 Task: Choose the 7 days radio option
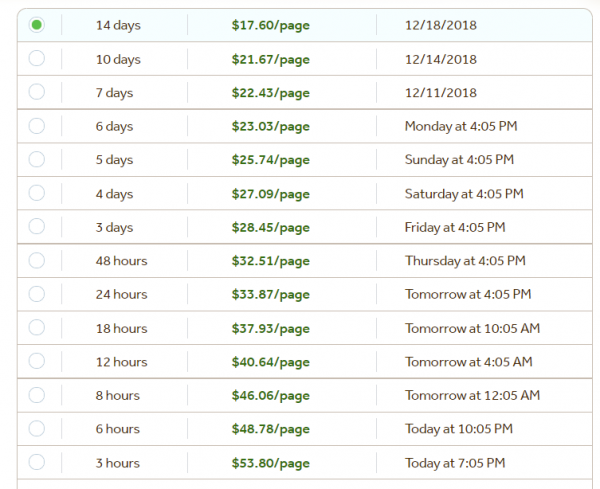37,92
